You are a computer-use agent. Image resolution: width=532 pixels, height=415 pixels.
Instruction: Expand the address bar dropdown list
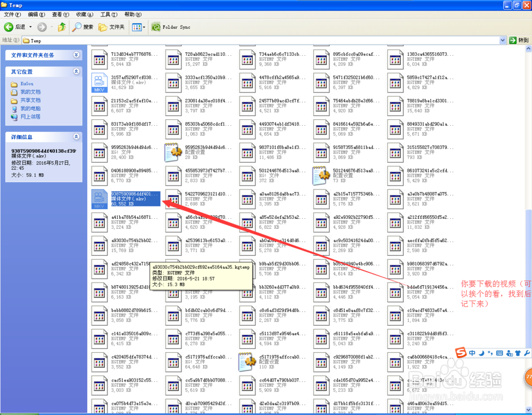tap(503, 40)
